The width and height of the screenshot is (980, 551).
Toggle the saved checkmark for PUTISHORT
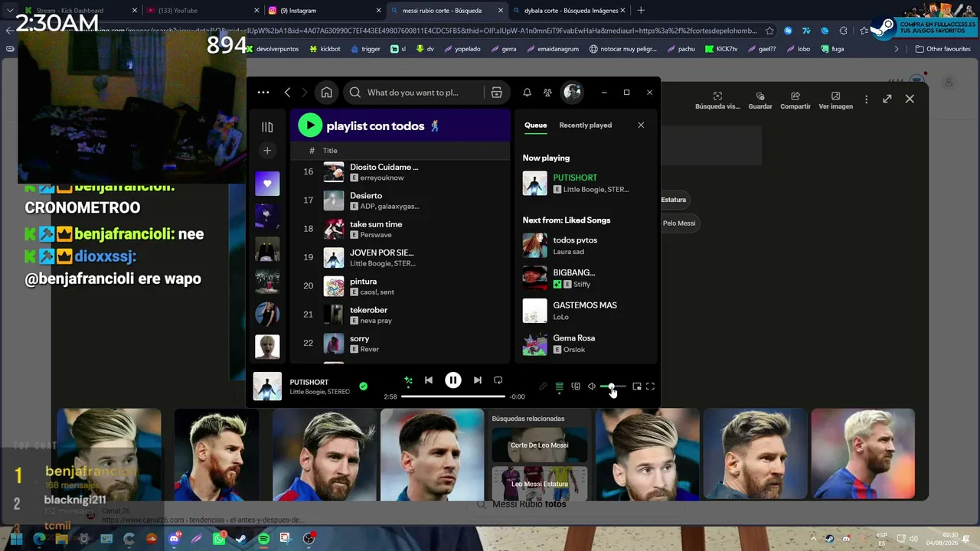pos(364,386)
